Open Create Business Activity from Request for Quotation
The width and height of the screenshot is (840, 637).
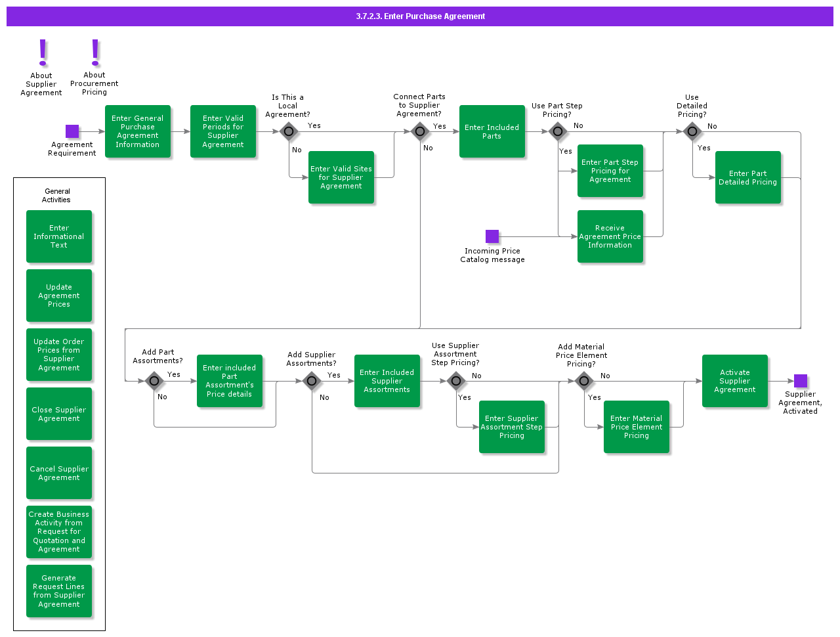59,532
